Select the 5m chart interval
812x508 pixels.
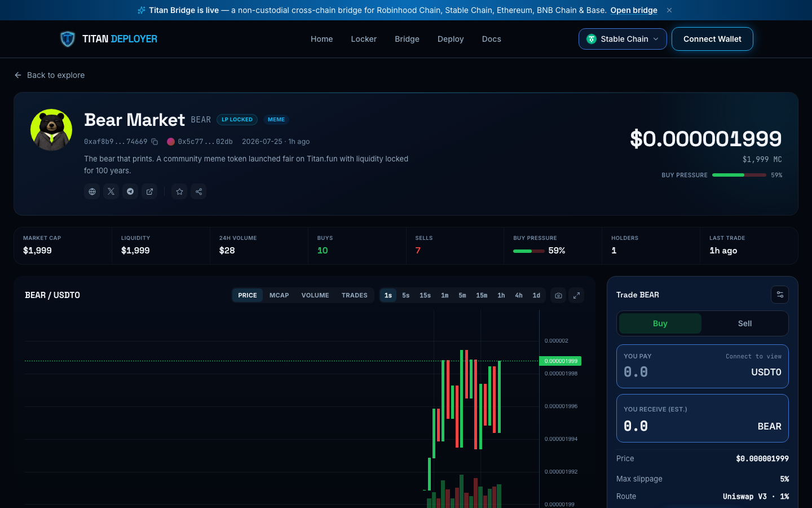[x=462, y=295]
